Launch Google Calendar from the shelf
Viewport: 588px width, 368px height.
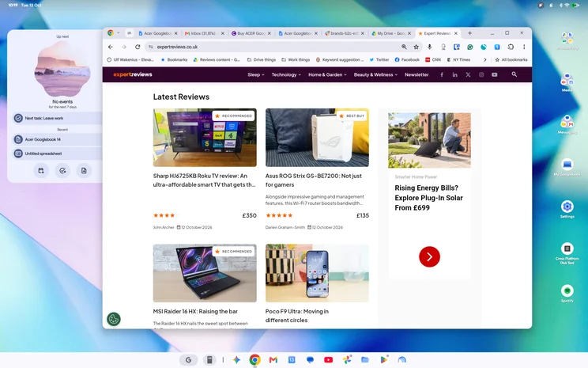coord(292,360)
